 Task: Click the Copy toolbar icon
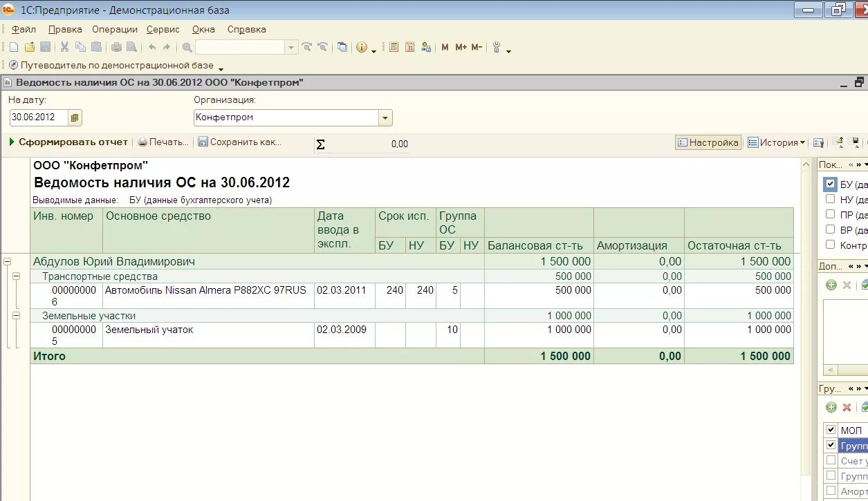pyautogui.click(x=80, y=48)
